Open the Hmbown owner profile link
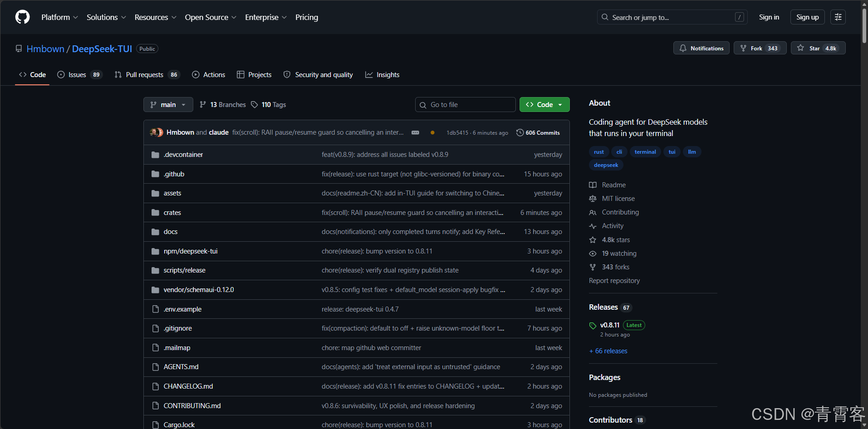 pos(45,49)
